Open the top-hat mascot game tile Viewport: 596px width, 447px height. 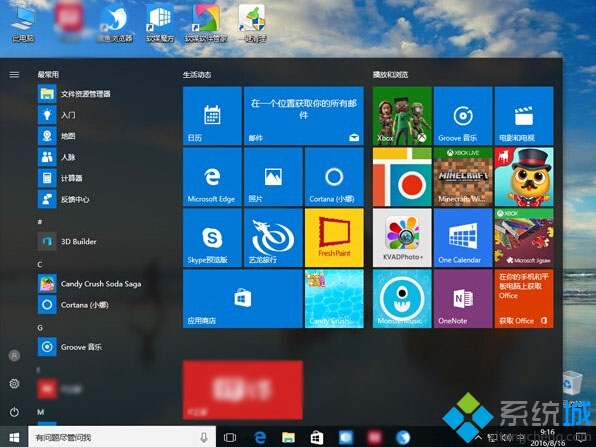(524, 177)
